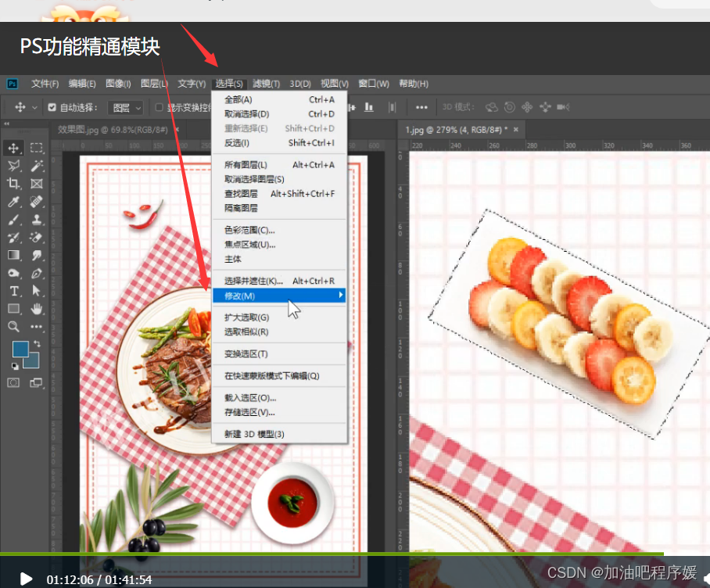The image size is (710, 588).
Task: Click the blue foreground color swatch
Action: (20, 349)
